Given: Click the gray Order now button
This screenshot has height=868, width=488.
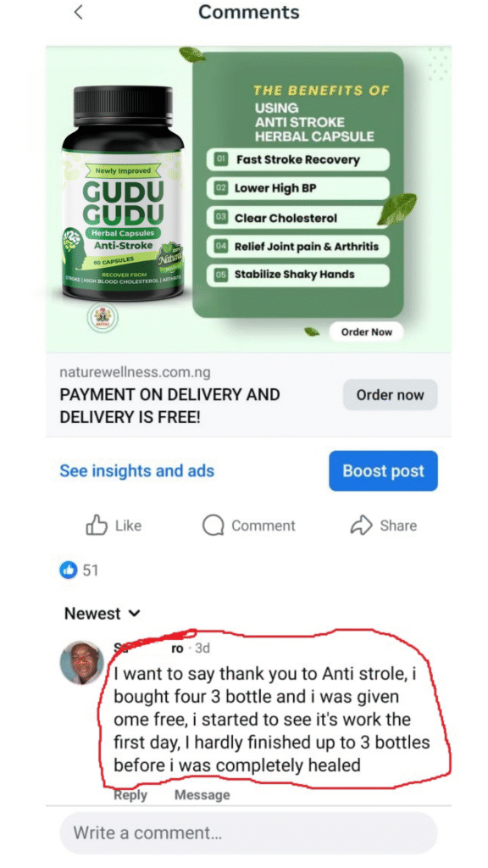Looking at the screenshot, I should pos(390,395).
